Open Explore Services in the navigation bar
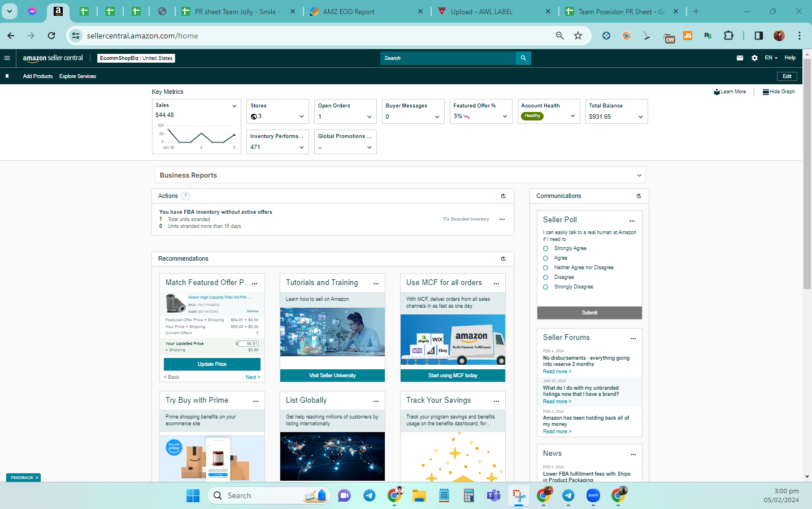The image size is (812, 509). point(77,76)
